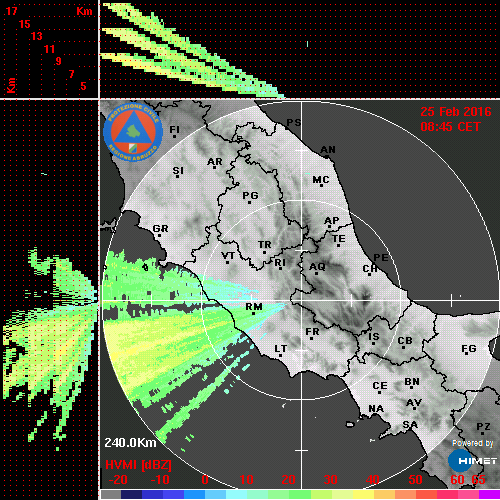Click the IS province label on the map
Viewport: 500px width, 500px height.
374,337
